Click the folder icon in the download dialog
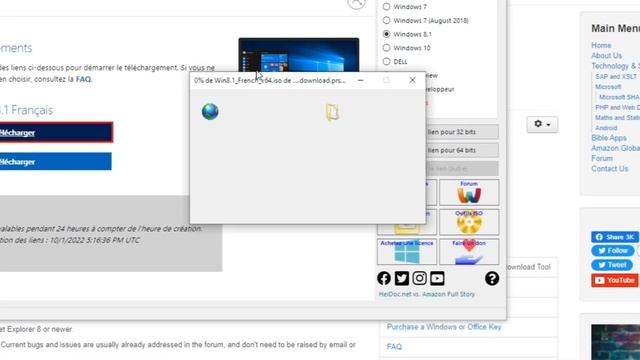640x360 pixels. point(332,112)
